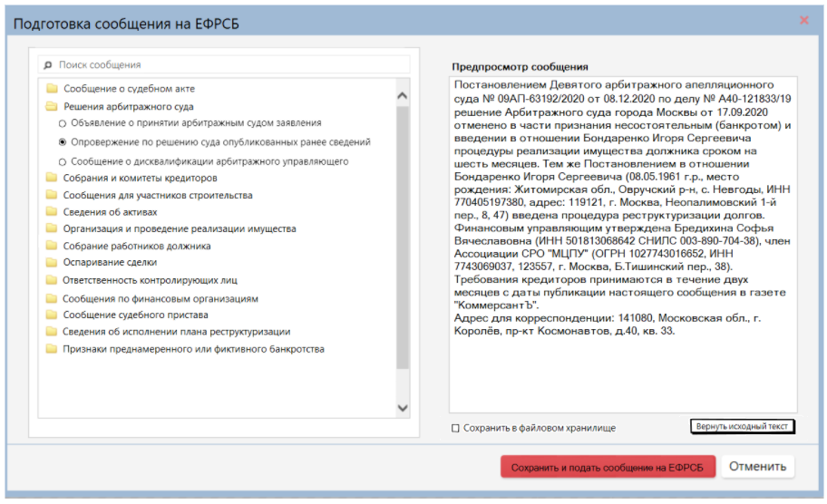
Task: Open Признаки преднамеренного или фиктивного банкротства item
Action: coord(193,349)
